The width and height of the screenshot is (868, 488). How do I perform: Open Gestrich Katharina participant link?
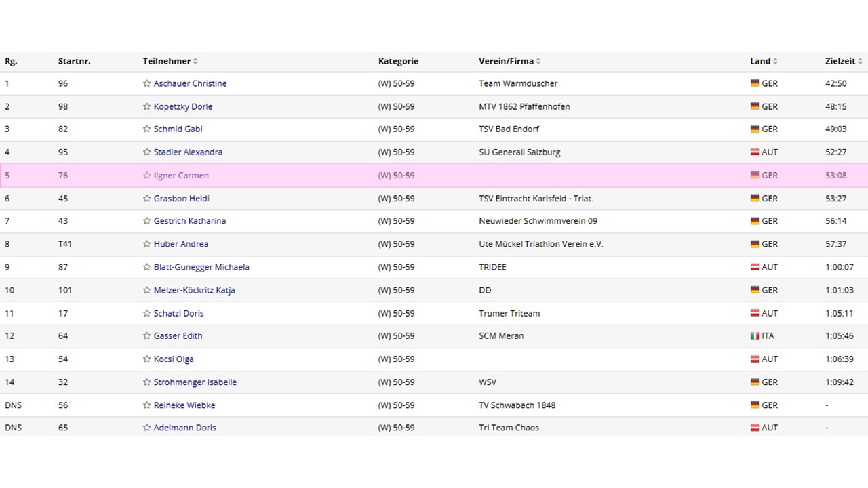189,221
